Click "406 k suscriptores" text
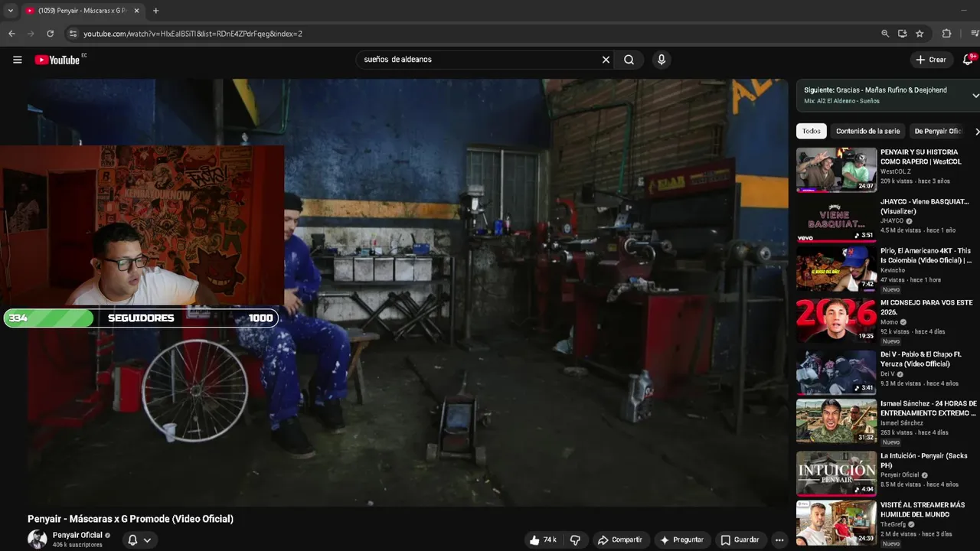980x551 pixels. (77, 545)
